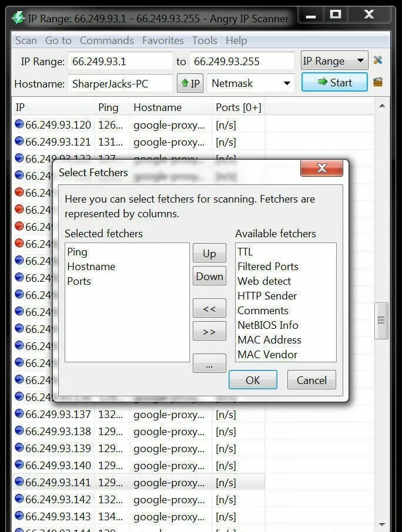402x532 pixels.
Task: Open the Commands menu
Action: coord(106,41)
